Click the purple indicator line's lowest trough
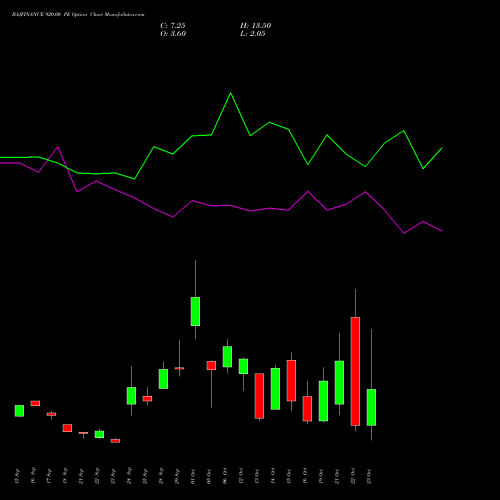500x500 pixels. (x=404, y=233)
